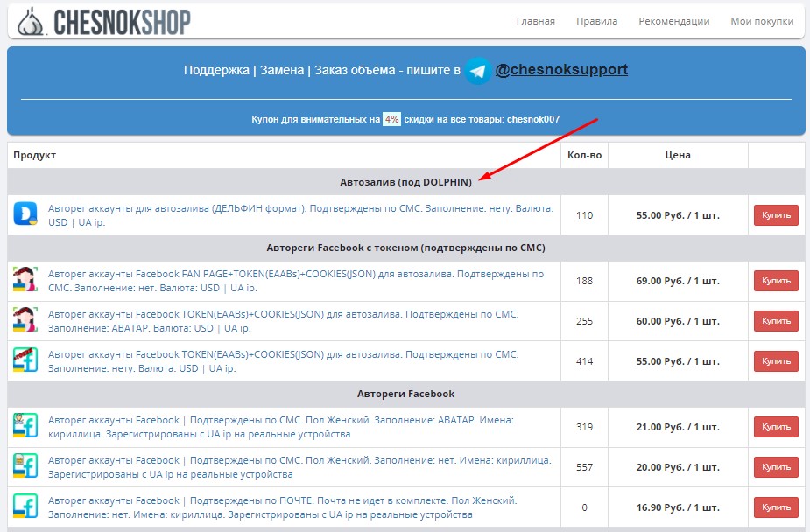The height and width of the screenshot is (532, 810).
Task: Click price 21.00 Руб. / 1 шт.
Action: (678, 427)
